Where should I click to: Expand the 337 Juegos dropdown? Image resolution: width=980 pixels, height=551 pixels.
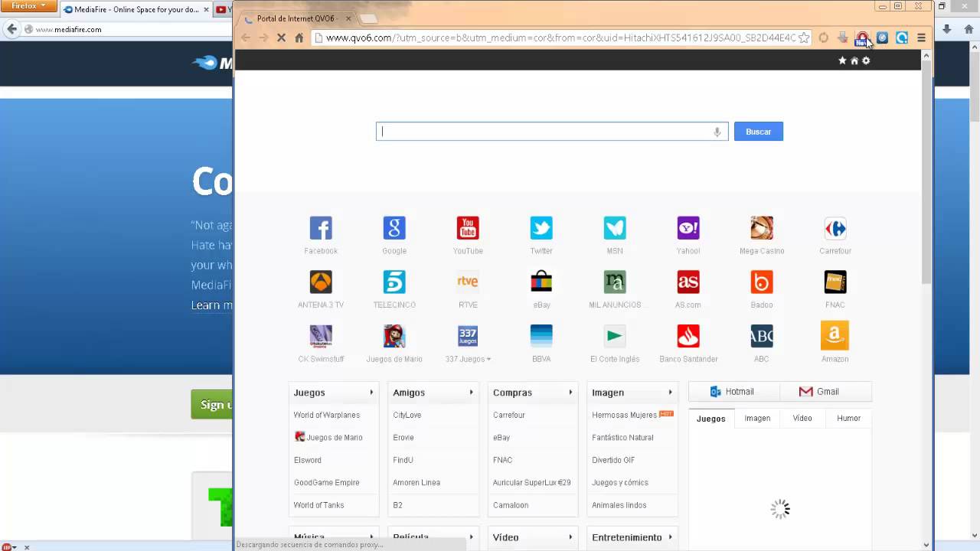pyautogui.click(x=488, y=359)
